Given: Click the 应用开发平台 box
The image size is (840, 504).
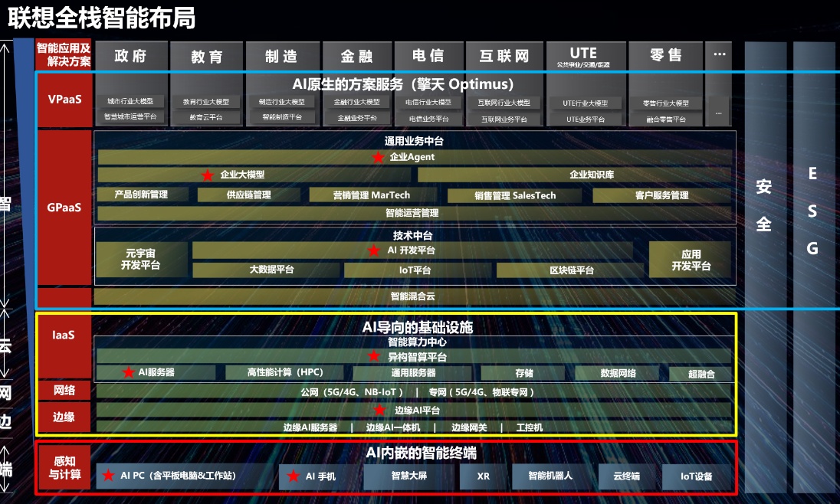Looking at the screenshot, I should [x=691, y=260].
